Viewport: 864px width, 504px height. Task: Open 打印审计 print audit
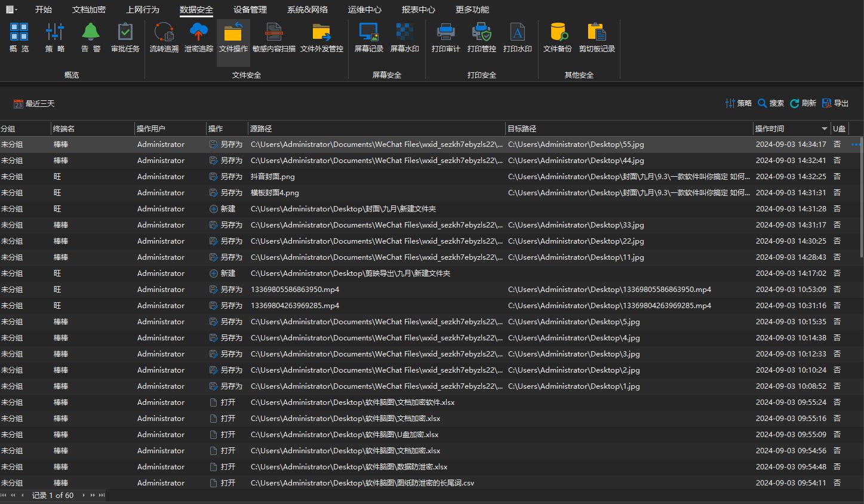pos(446,37)
